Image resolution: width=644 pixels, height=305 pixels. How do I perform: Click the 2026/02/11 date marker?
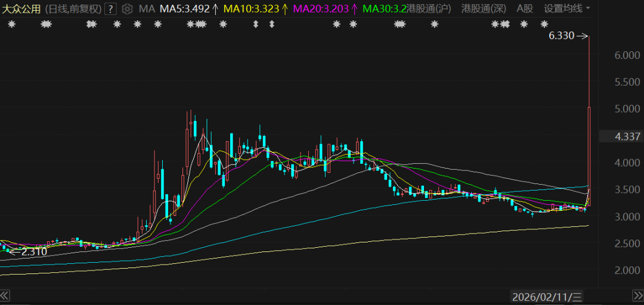coord(548,296)
